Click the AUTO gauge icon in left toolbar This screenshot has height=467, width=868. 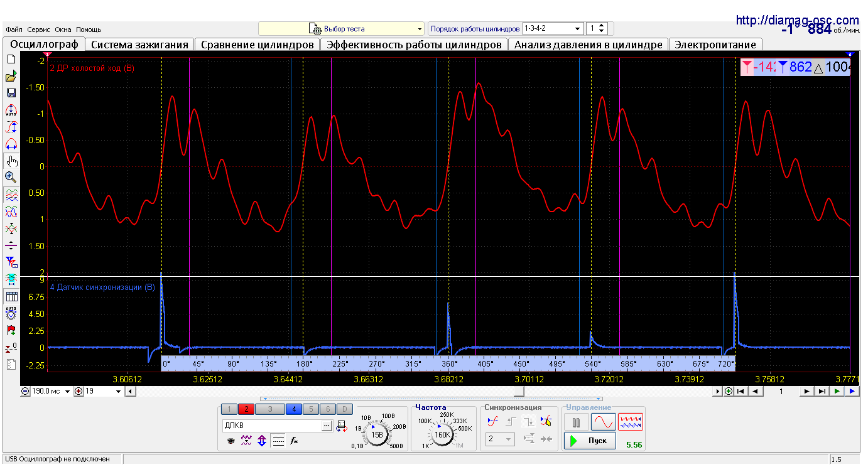11,313
